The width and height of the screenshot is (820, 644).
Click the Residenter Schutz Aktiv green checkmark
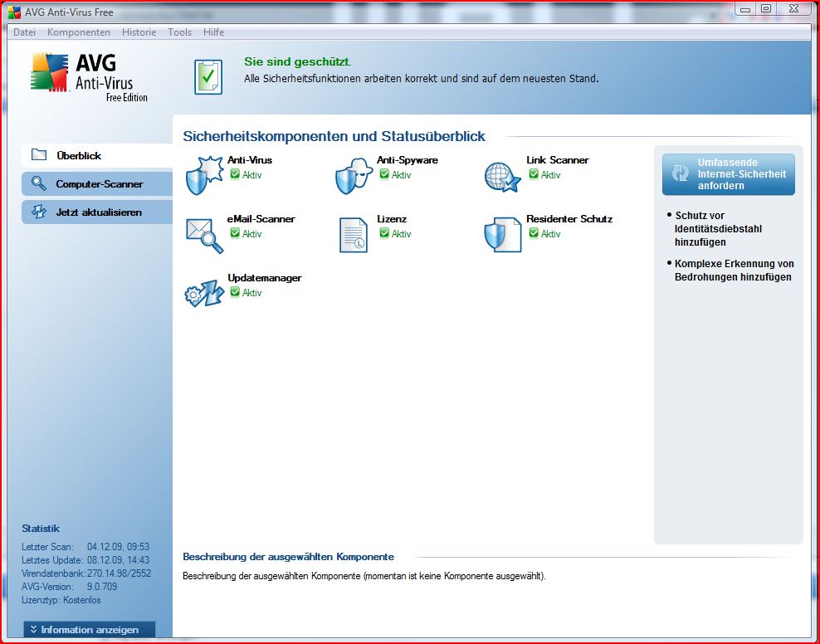point(534,233)
